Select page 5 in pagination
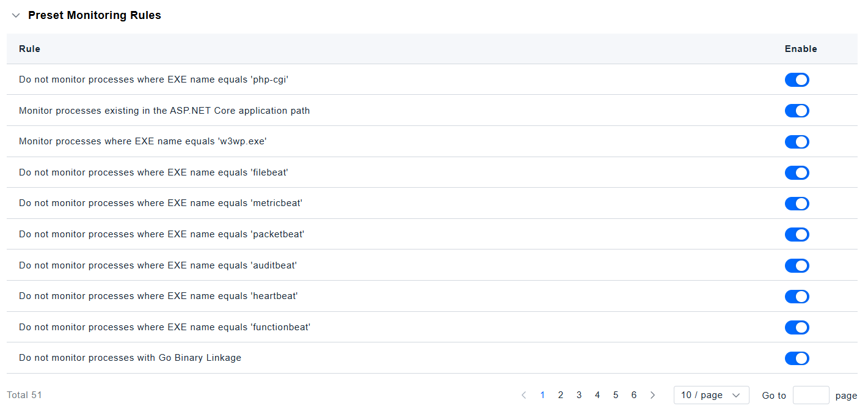 coord(616,395)
